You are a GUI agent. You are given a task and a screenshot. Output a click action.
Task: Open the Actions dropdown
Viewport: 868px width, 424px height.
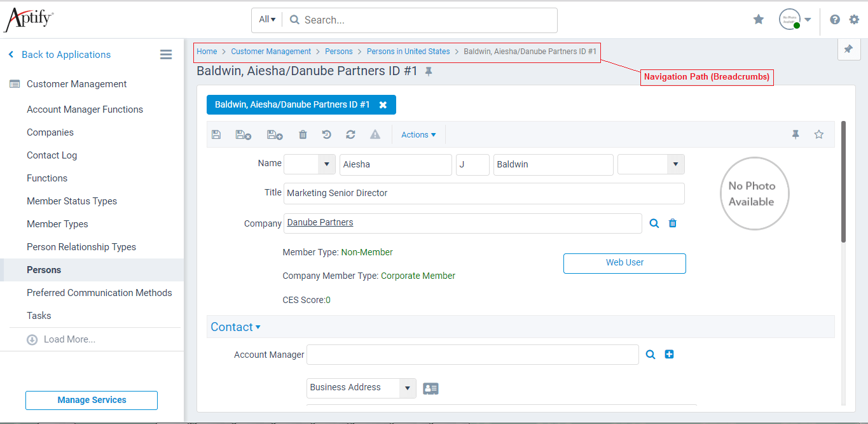[418, 134]
